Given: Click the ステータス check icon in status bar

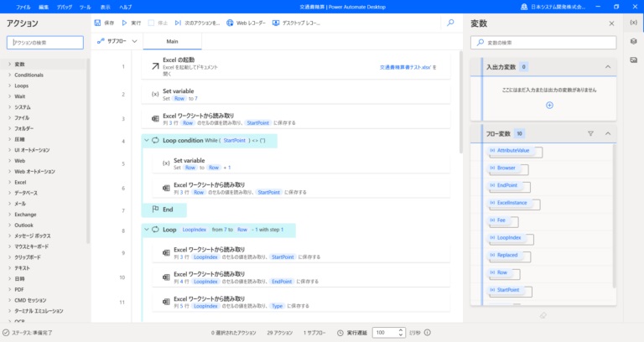Looking at the screenshot, I should [x=6, y=333].
